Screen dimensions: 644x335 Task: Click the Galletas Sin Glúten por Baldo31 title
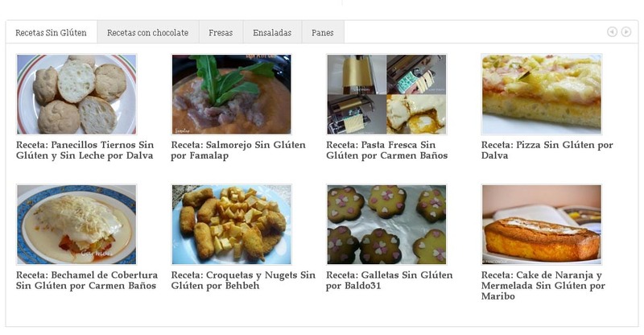pyautogui.click(x=390, y=280)
